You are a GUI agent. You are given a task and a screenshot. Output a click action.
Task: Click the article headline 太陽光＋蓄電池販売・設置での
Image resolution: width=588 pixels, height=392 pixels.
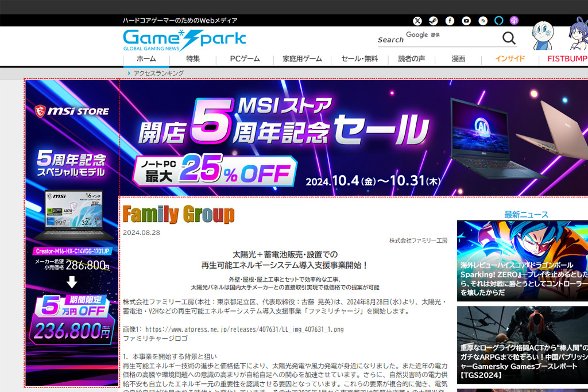tap(285, 255)
